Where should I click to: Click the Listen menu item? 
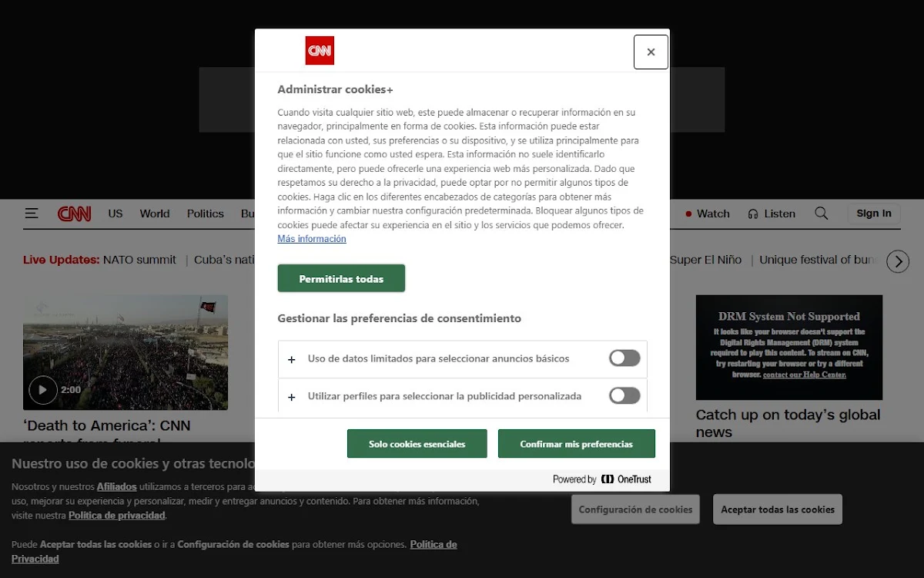780,213
